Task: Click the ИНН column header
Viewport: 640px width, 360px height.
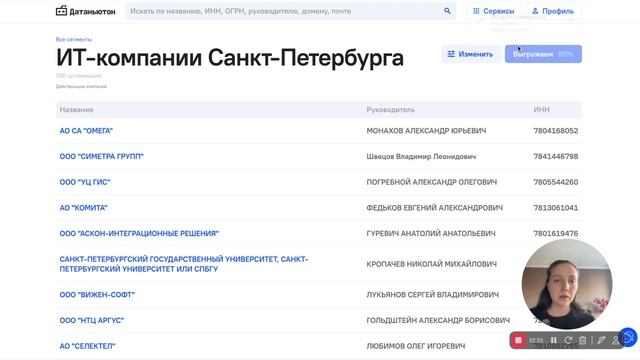Action: point(542,109)
